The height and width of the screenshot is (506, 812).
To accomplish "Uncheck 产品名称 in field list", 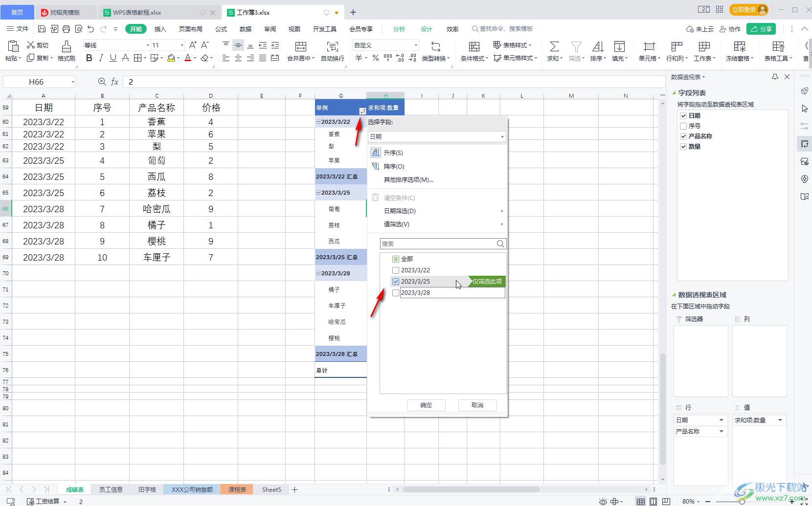I will (x=683, y=136).
